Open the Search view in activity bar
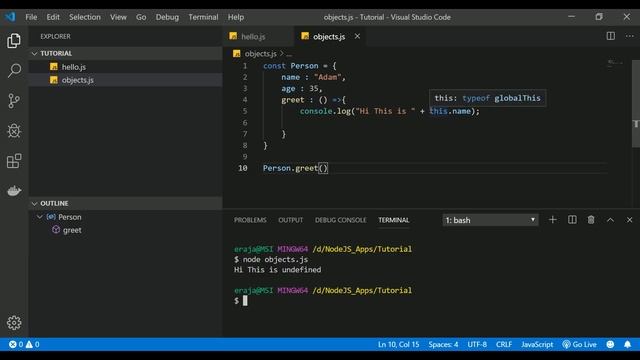 14,70
